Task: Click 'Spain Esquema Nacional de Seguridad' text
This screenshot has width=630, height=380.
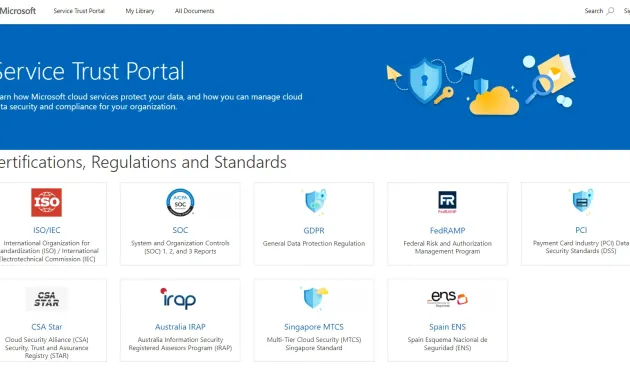Action: tap(448, 344)
